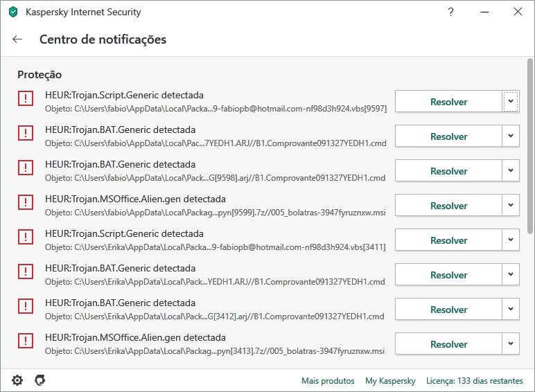This screenshot has width=535, height=392.
Task: Click alert icon for first Trojan.MSOffice.Alien.gen
Action: (x=26, y=203)
